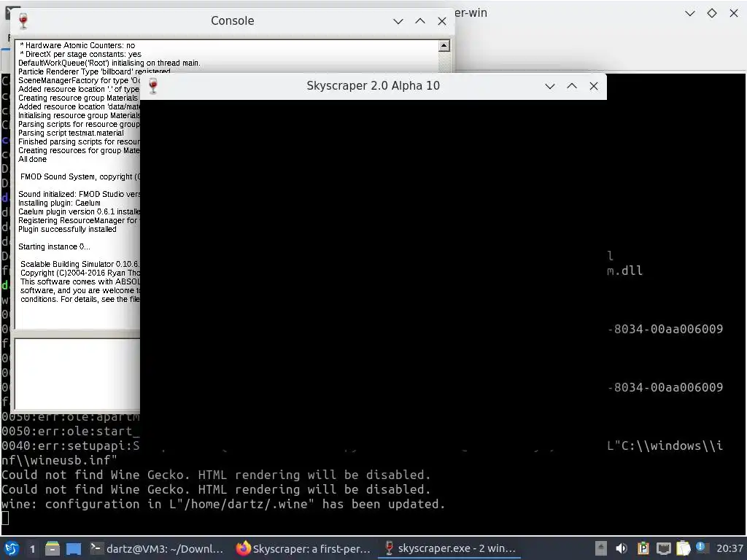Close the Console window
This screenshot has height=560, width=747.
coord(442,21)
